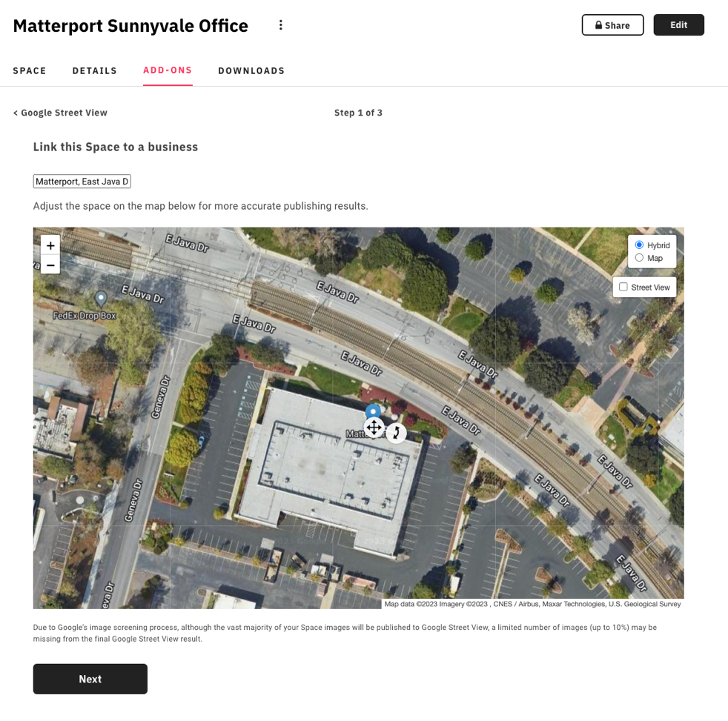Click the lock icon inside the Share button

598,24
